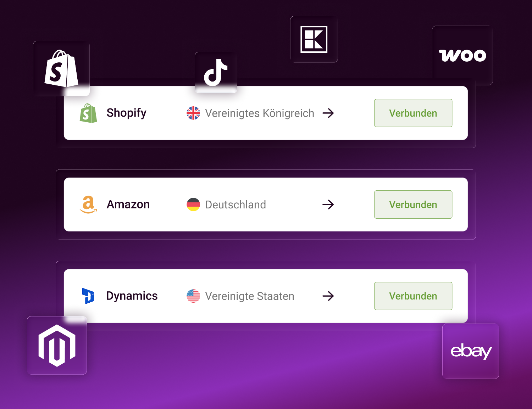The height and width of the screenshot is (409, 532).
Task: Click Verbunden button for Shopify
Action: pyautogui.click(x=413, y=113)
